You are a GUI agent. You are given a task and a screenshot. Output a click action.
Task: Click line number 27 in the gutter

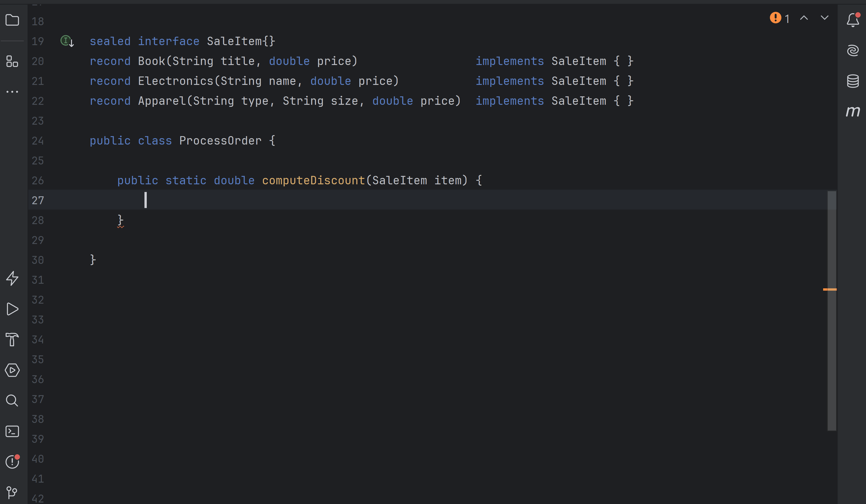(38, 200)
